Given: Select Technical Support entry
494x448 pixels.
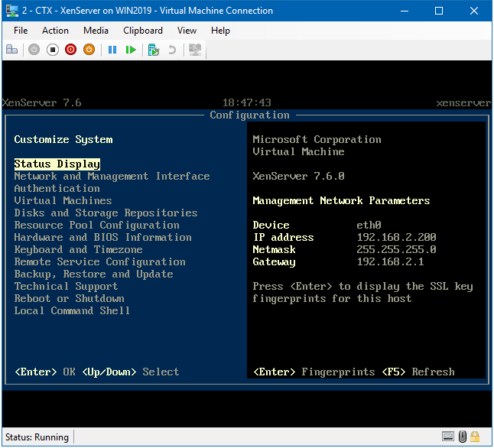Looking at the screenshot, I should pyautogui.click(x=66, y=287).
